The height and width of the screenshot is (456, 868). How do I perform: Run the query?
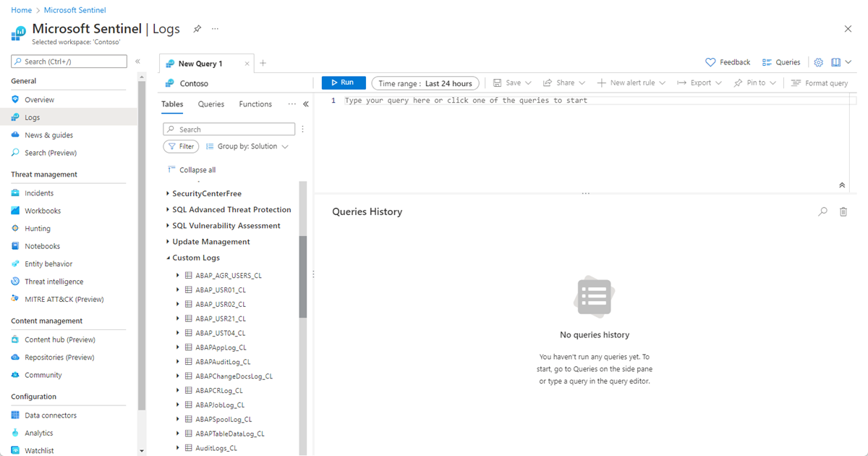coord(344,83)
